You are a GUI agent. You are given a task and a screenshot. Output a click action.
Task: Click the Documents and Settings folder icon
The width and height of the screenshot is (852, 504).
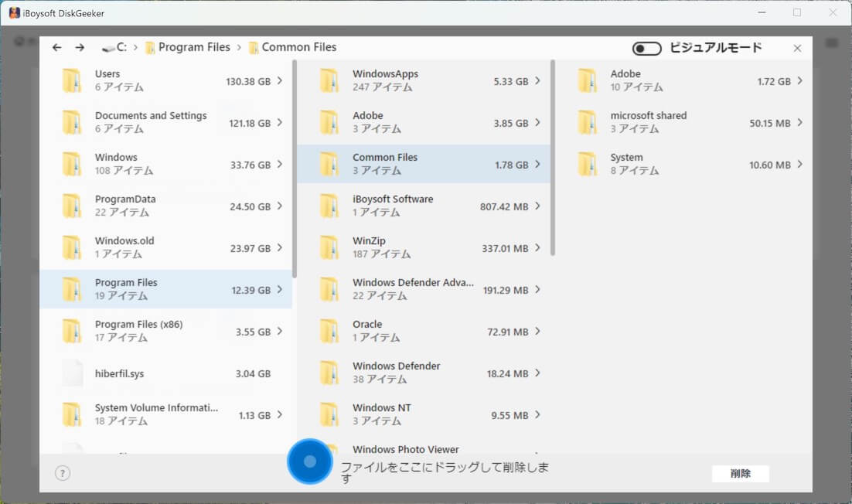click(x=72, y=122)
